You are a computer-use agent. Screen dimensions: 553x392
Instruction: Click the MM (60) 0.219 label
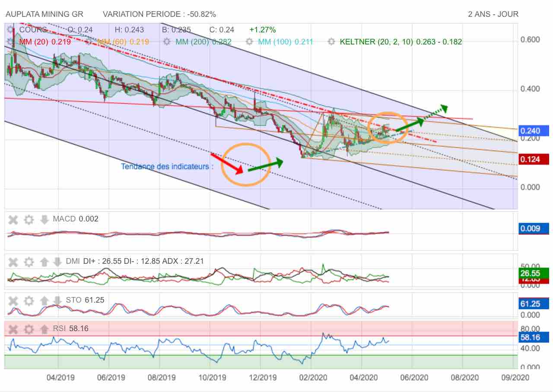[x=123, y=42]
